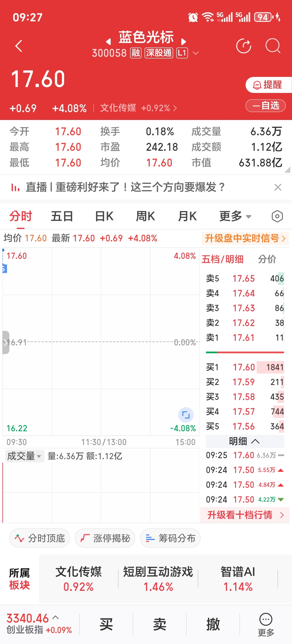Tap the 撤 cancel order button
The image size is (292, 644).
click(x=213, y=624)
